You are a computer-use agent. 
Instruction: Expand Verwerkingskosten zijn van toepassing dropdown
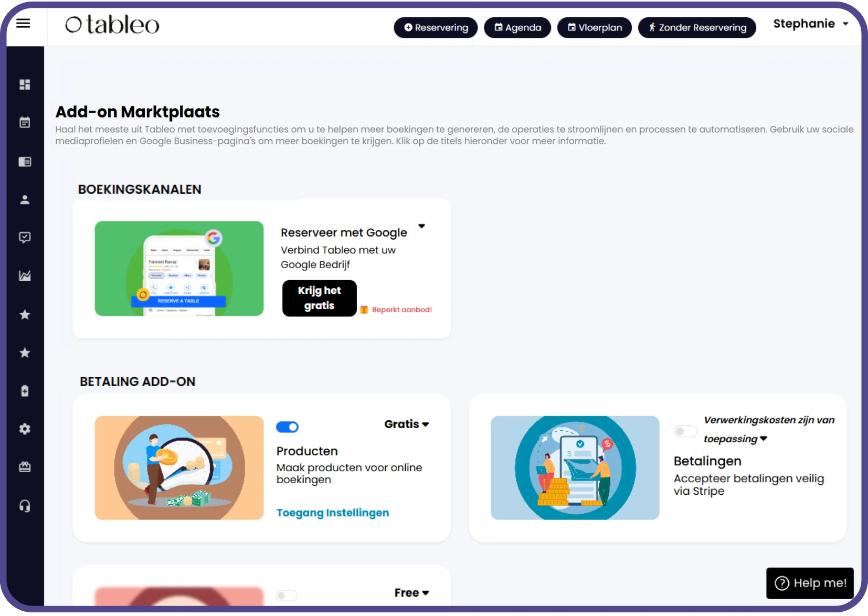point(769,429)
